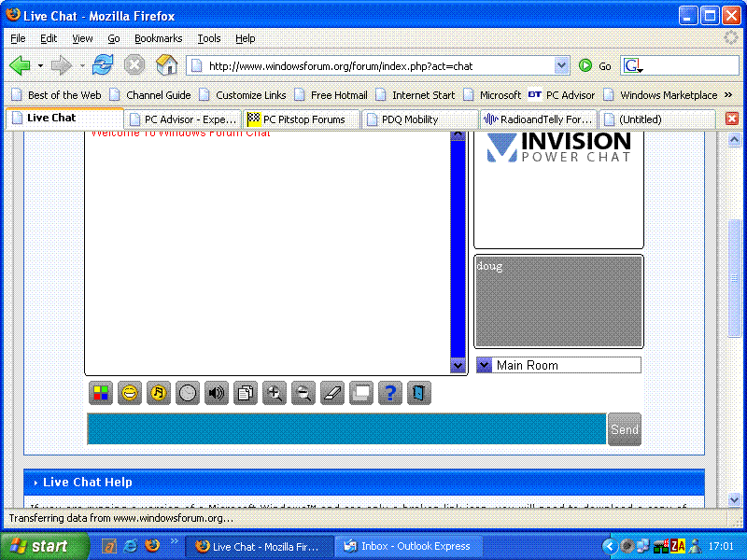Switch to the (Untitled) tab
The height and width of the screenshot is (560, 747).
(x=657, y=119)
